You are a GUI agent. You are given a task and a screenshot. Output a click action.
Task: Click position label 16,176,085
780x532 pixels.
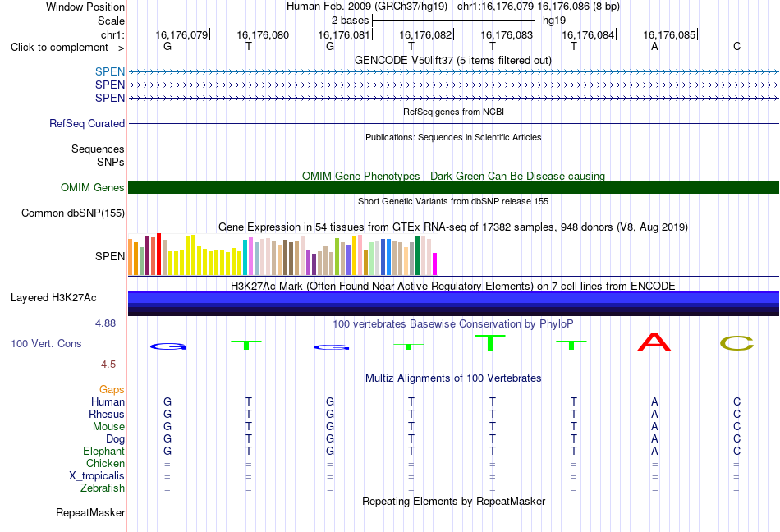(x=669, y=34)
